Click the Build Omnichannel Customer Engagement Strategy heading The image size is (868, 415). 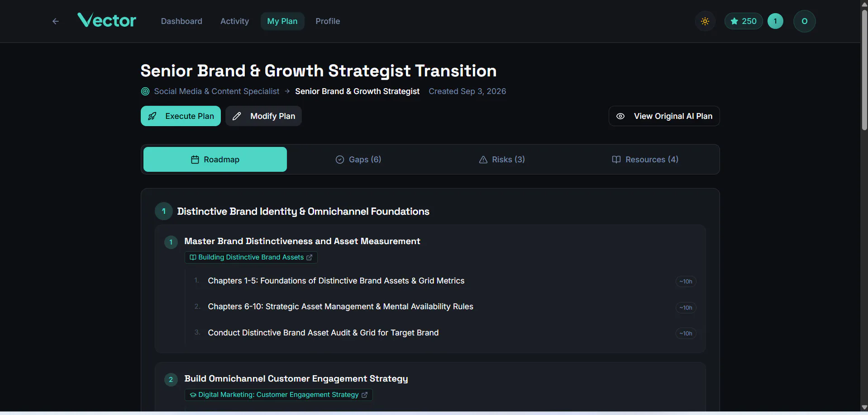coord(296,379)
